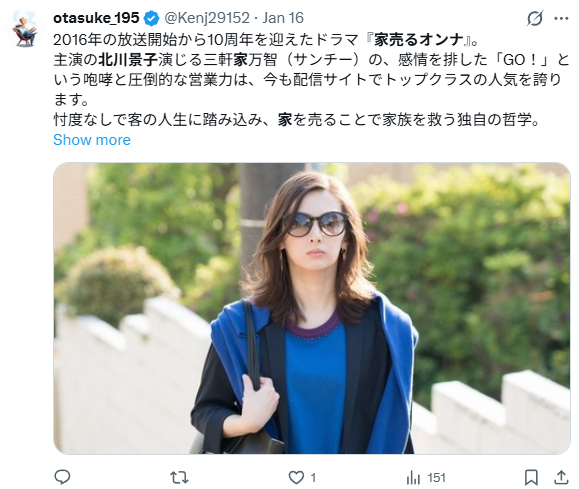Click the Grok explain icon
The height and width of the screenshot is (489, 579).
pos(534,18)
